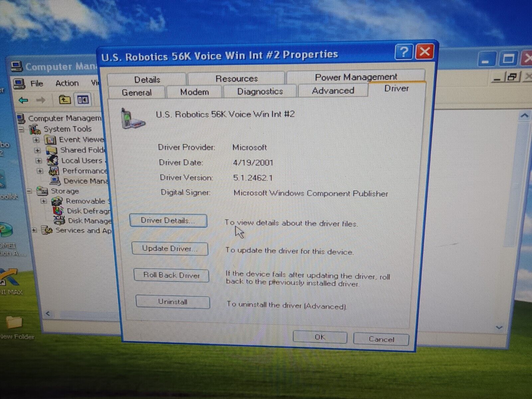Select System Tools in the tree
This screenshot has height=399, width=532.
[x=67, y=129]
